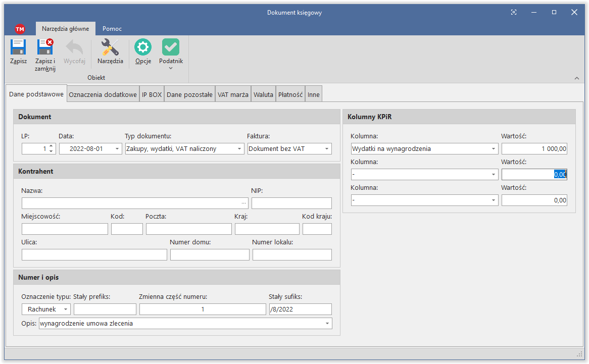
Task: Click the Podatnik checkmark icon
Action: point(171,48)
